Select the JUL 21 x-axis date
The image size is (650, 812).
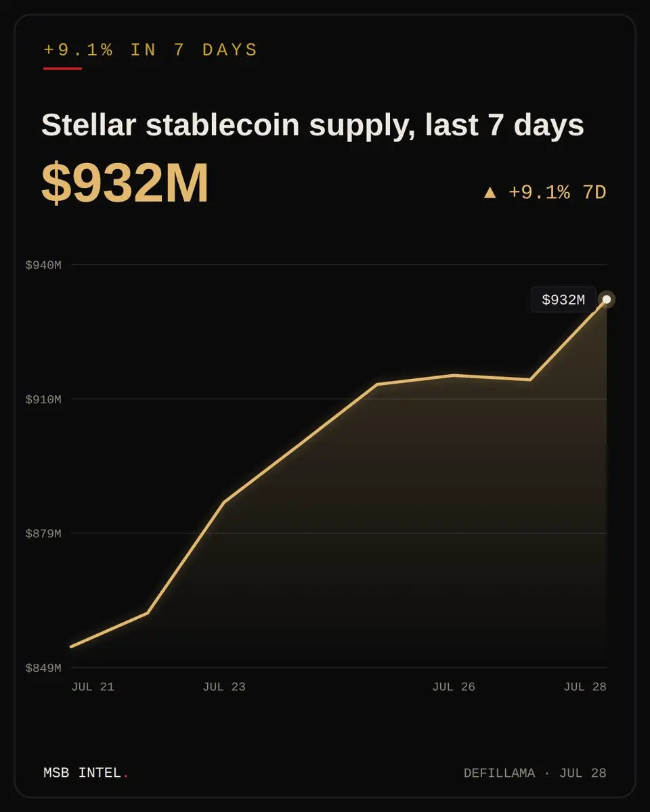coord(93,687)
